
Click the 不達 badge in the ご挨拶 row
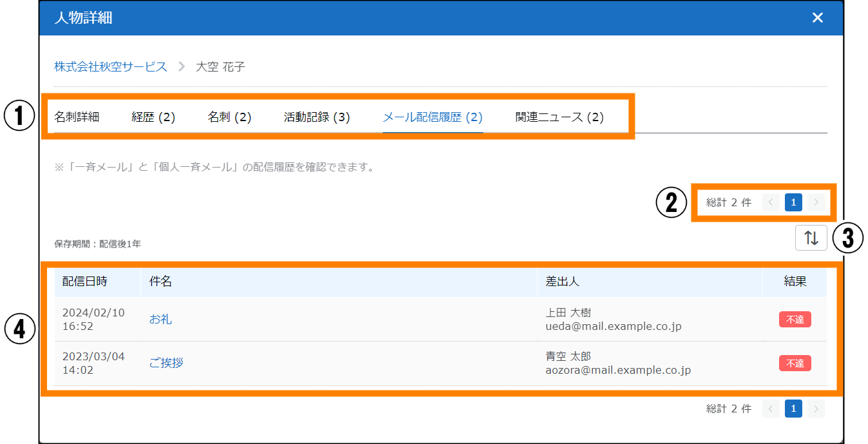tap(795, 363)
